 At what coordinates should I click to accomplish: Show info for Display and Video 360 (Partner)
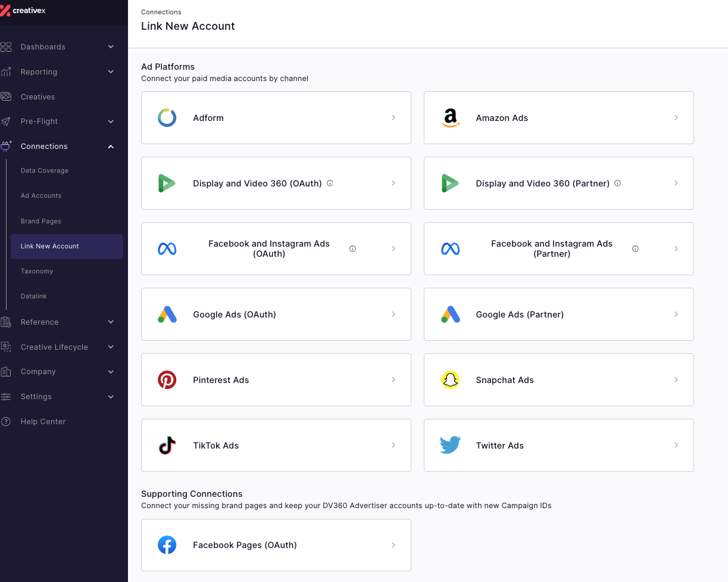617,183
